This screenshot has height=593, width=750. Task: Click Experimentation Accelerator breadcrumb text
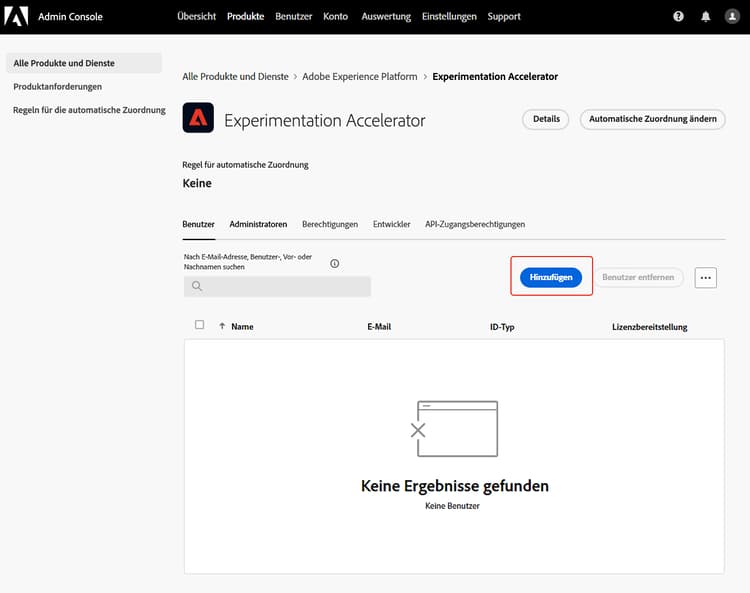[x=495, y=77]
